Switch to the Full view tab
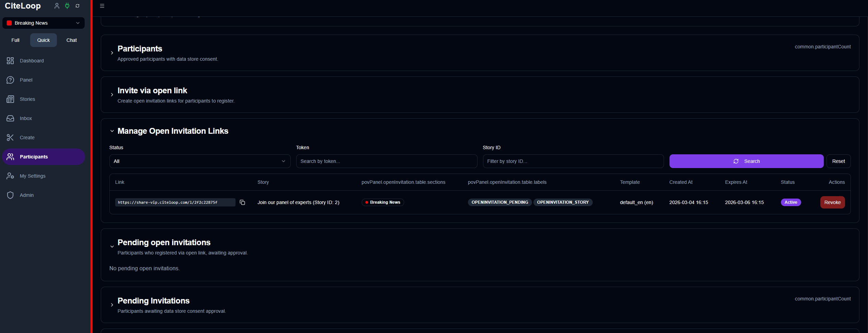Image resolution: width=868 pixels, height=333 pixels. [15, 40]
